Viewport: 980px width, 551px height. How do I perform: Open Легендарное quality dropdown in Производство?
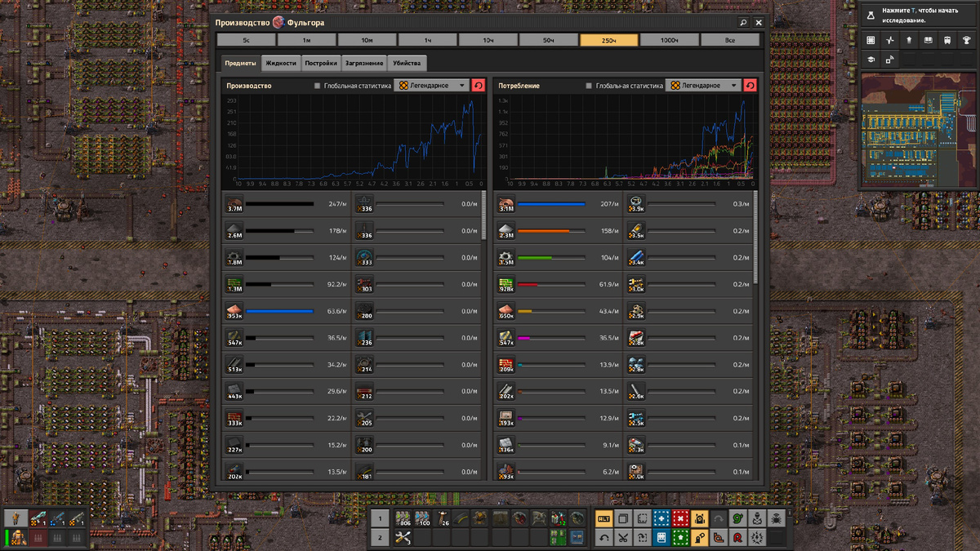click(x=431, y=86)
